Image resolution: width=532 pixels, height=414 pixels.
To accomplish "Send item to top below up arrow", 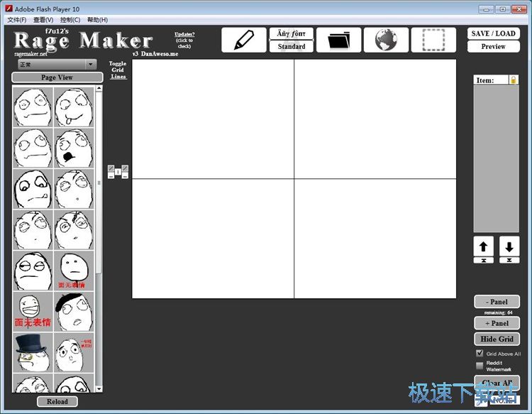I will 484,260.
